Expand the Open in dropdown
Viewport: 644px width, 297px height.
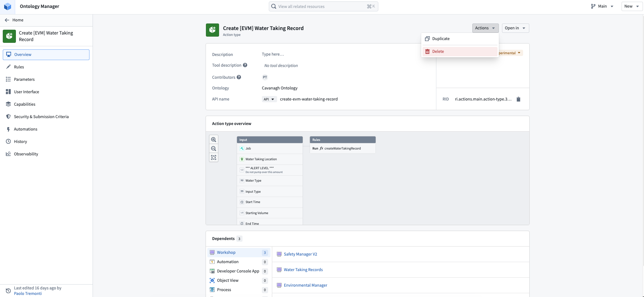(515, 28)
